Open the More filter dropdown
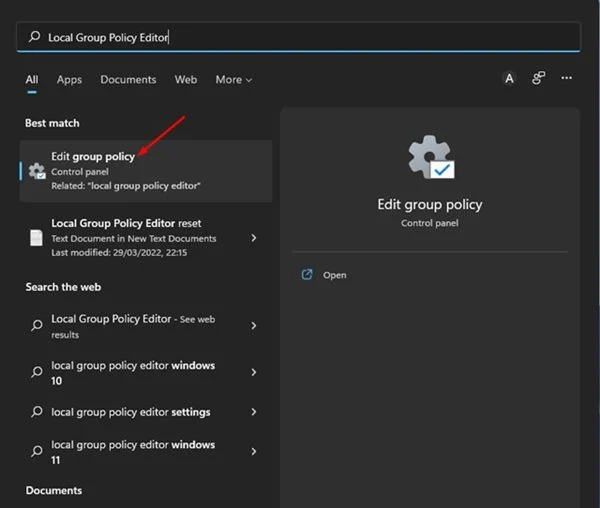This screenshot has height=508, width=600. 233,80
